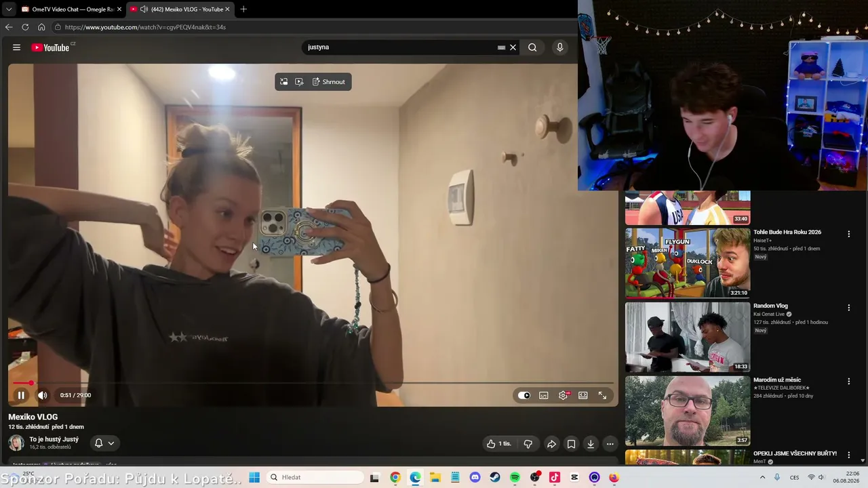Image resolution: width=868 pixels, height=488 pixels.
Task: Like the Mexiko VLOG video
Action: click(499, 444)
